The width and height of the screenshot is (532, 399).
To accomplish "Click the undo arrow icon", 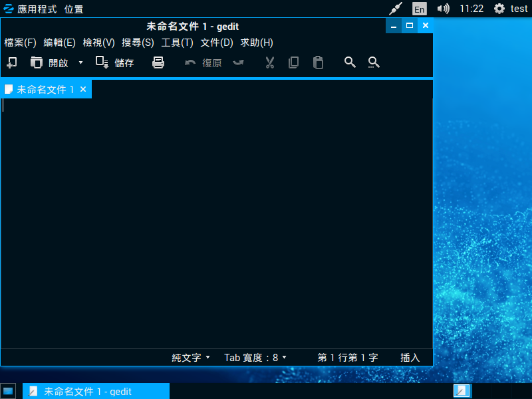I will [x=190, y=63].
